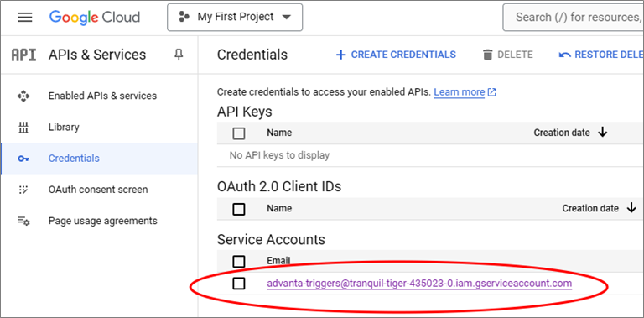644x318 pixels.
Task: Click the API Keys section heading
Action: click(244, 112)
